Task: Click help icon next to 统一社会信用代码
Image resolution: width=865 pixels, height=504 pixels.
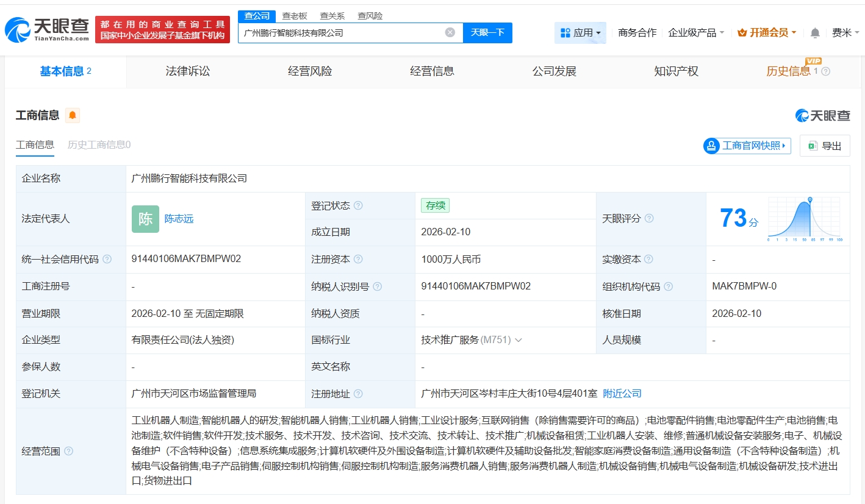Action: click(x=107, y=259)
